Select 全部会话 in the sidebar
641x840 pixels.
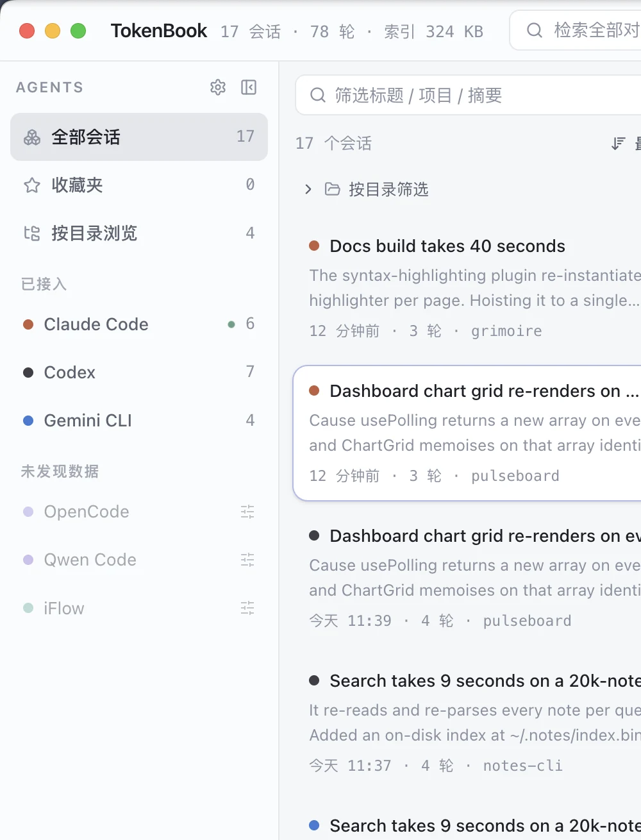point(139,137)
